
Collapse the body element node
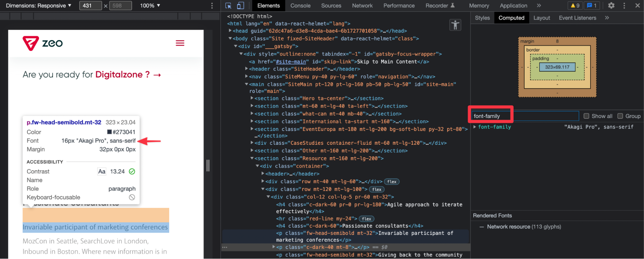(x=230, y=39)
